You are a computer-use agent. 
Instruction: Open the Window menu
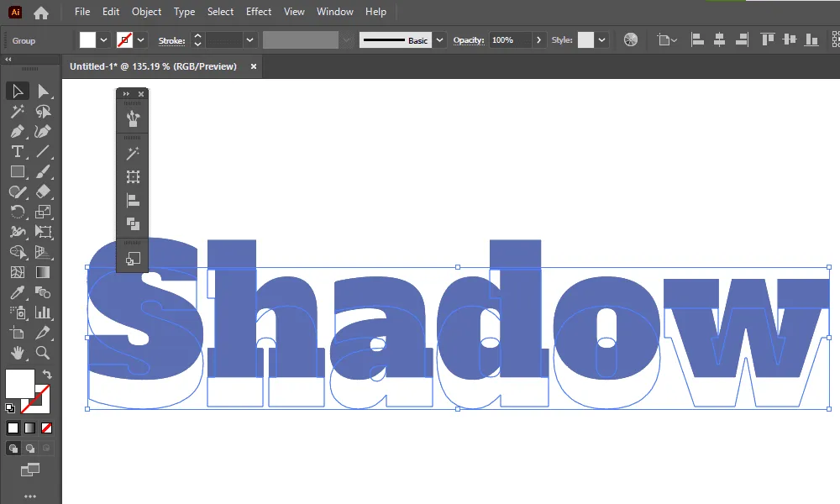click(335, 11)
